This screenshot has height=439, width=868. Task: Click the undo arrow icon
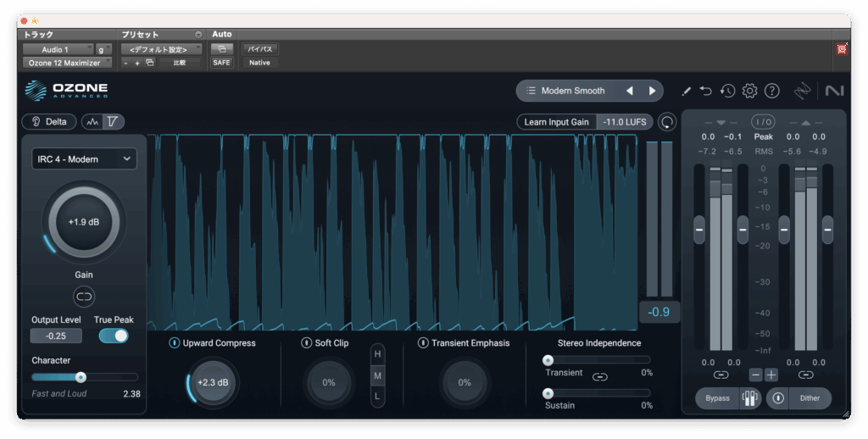(706, 91)
